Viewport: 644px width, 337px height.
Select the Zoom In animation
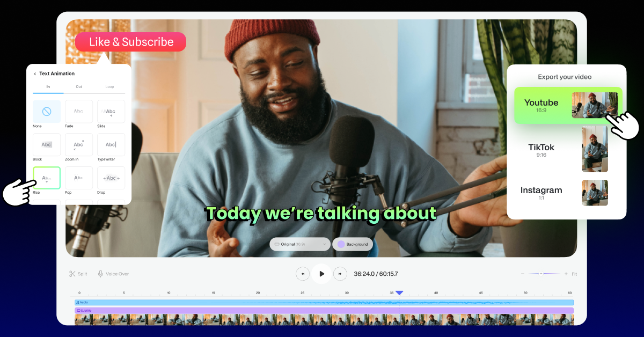(79, 145)
